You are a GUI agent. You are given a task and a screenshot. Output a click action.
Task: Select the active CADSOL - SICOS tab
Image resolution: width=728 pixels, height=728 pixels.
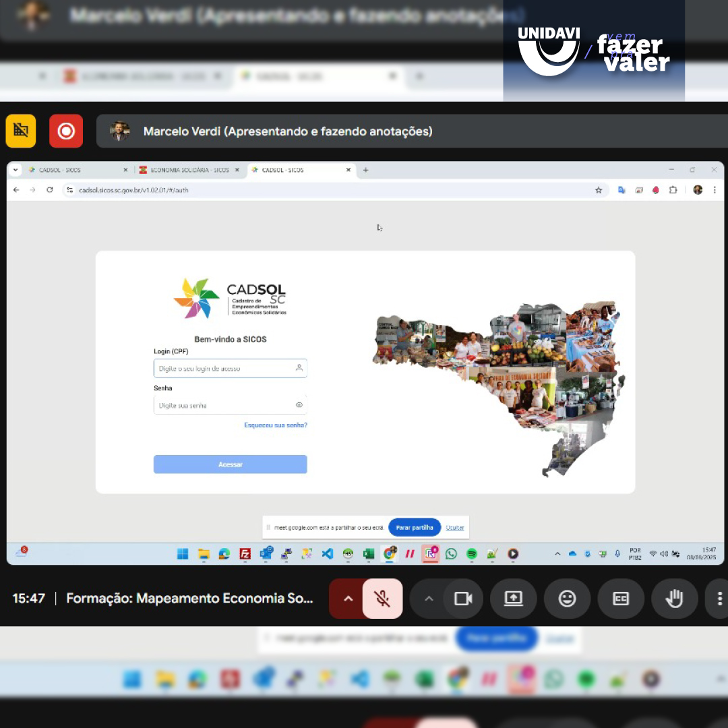pos(302,170)
